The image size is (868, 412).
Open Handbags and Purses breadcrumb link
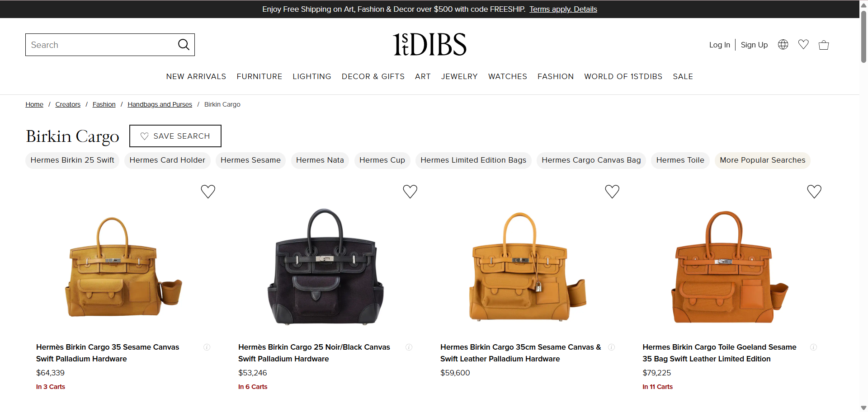pos(160,104)
